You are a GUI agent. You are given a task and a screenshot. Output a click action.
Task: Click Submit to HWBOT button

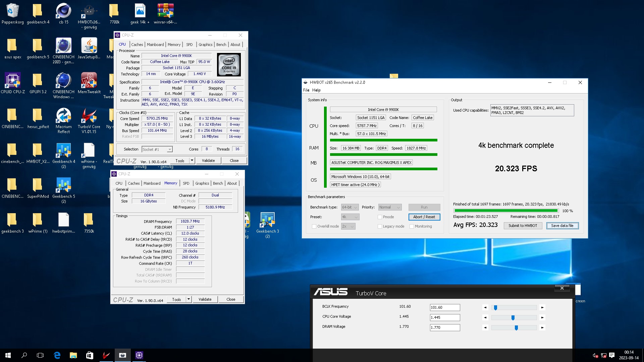[523, 226]
